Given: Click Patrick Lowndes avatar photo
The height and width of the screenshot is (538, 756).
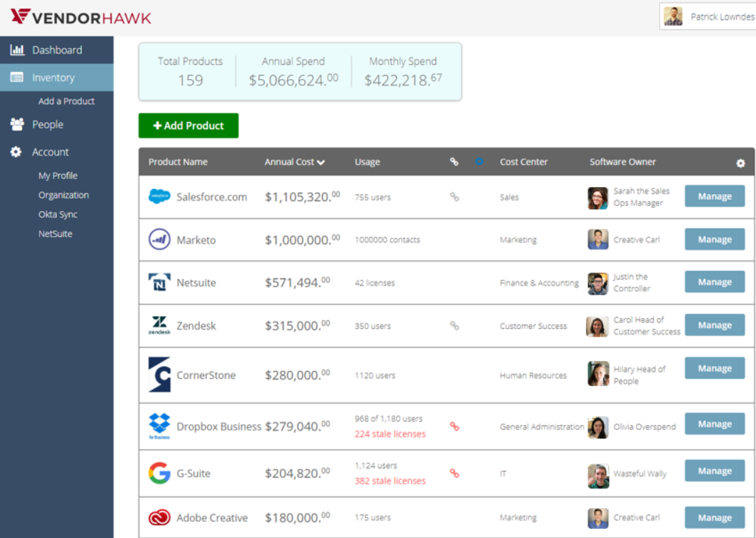Looking at the screenshot, I should click(673, 16).
